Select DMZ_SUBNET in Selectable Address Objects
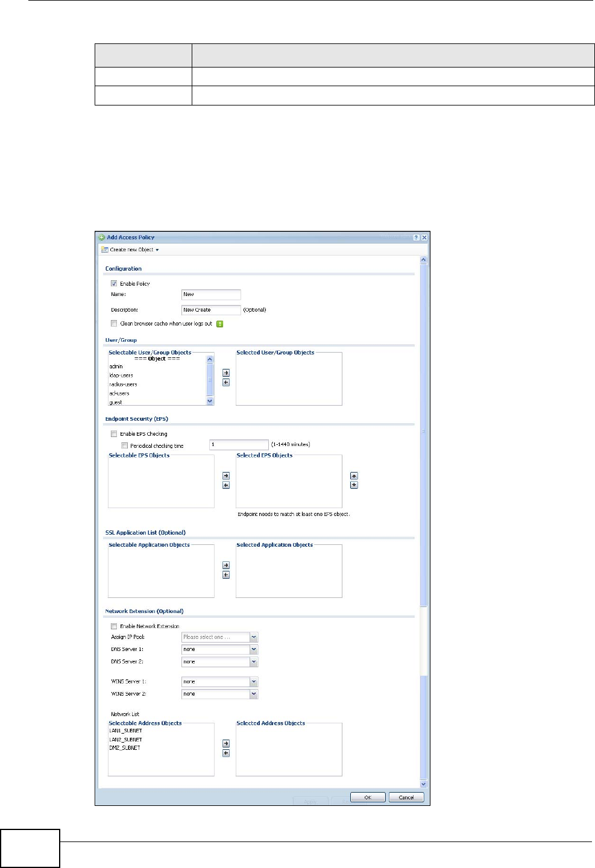Image resolution: width=595 pixels, height=868 pixels. click(x=125, y=747)
